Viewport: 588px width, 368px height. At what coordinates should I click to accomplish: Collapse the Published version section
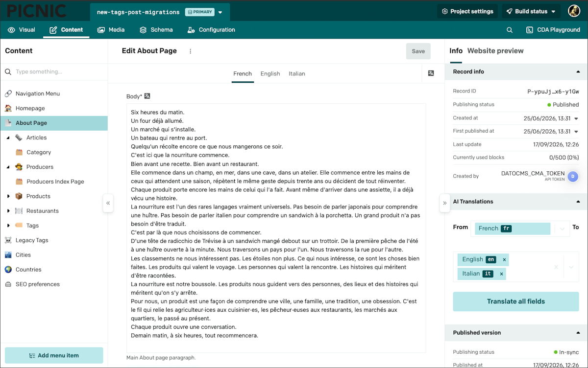pos(578,333)
